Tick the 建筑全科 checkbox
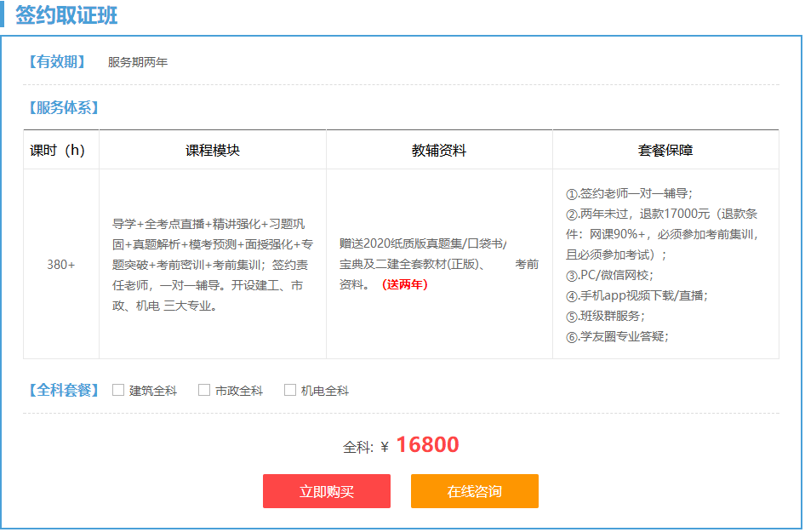 118,391
